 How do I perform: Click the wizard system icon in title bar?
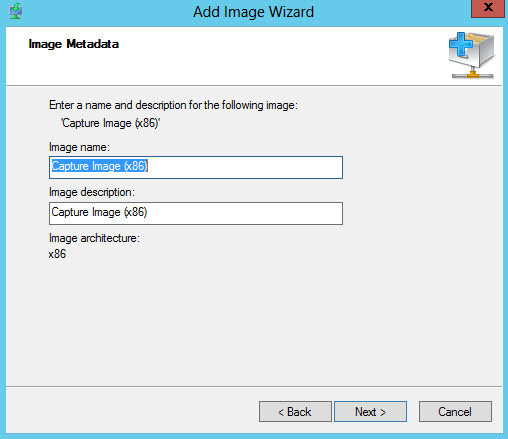click(x=16, y=11)
